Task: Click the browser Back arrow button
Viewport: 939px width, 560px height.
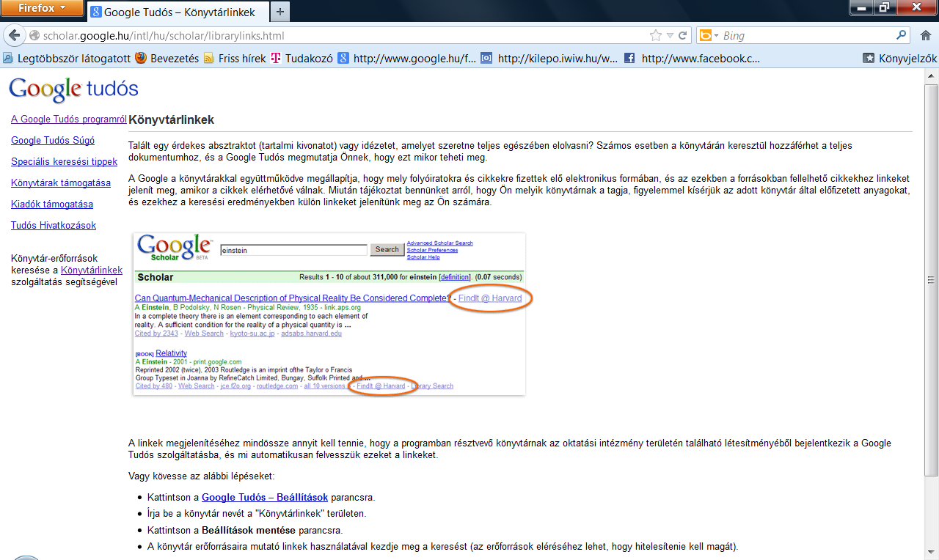Action: (x=15, y=35)
